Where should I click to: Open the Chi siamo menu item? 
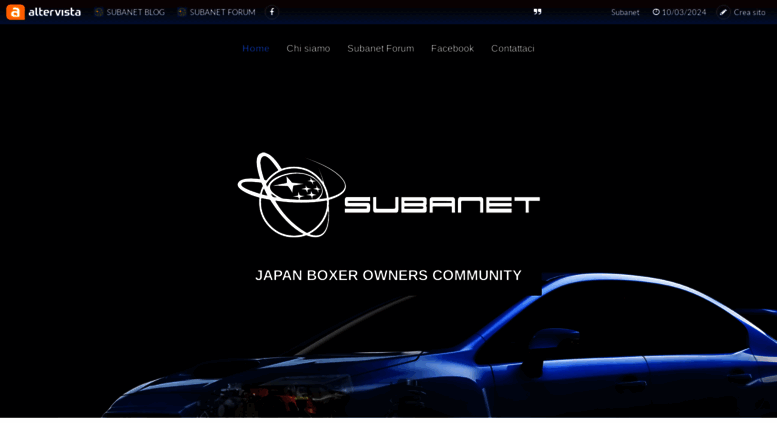(x=308, y=49)
